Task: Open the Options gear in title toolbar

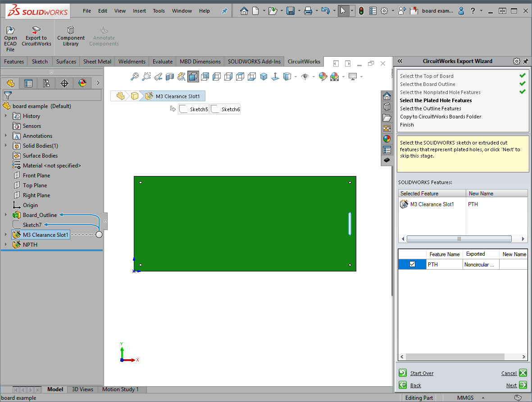Action: tap(384, 11)
